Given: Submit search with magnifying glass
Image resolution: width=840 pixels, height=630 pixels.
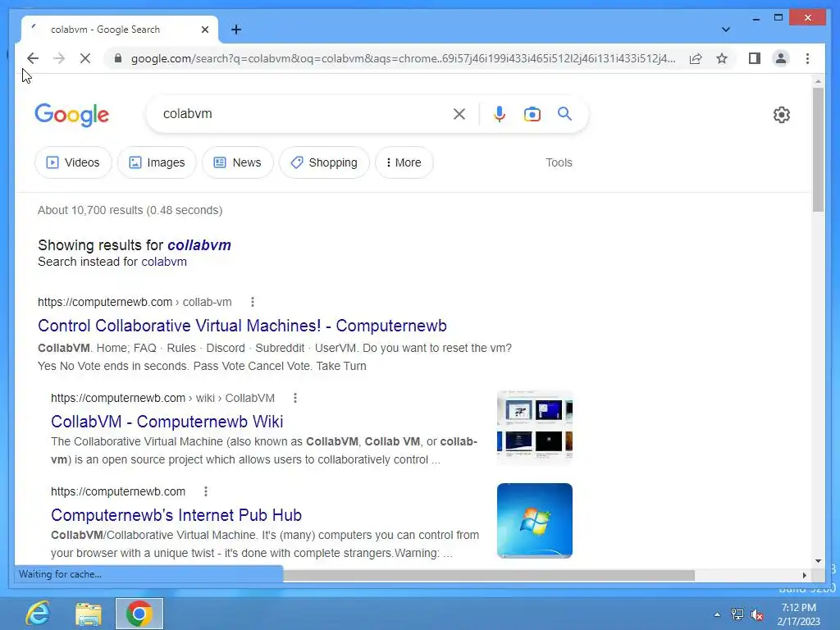Looking at the screenshot, I should click(564, 113).
